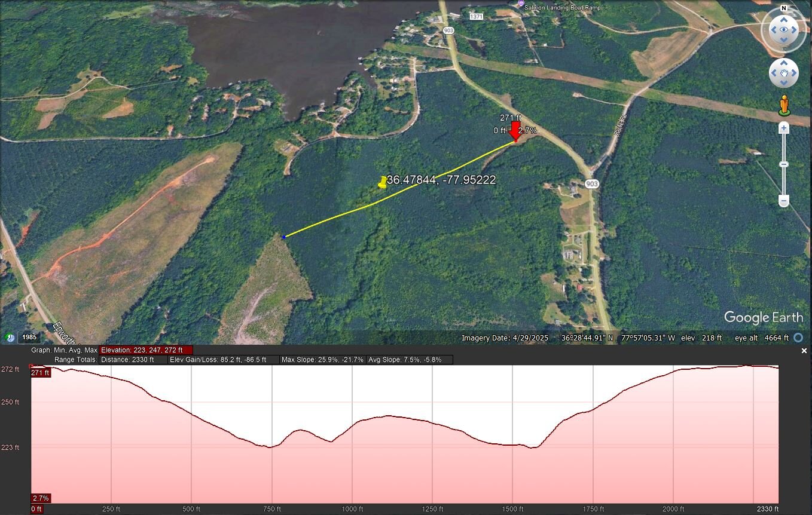
Task: Click the Salmon Landing Boat Ramp label
Action: pyautogui.click(x=562, y=7)
